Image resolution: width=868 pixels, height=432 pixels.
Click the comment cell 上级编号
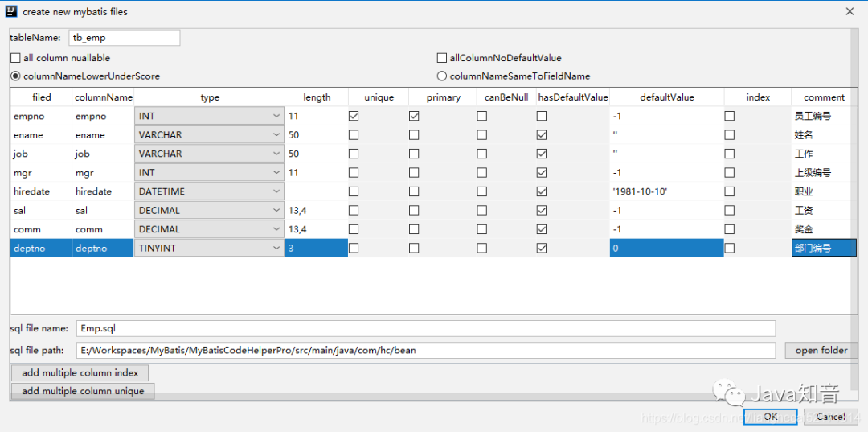pos(825,173)
